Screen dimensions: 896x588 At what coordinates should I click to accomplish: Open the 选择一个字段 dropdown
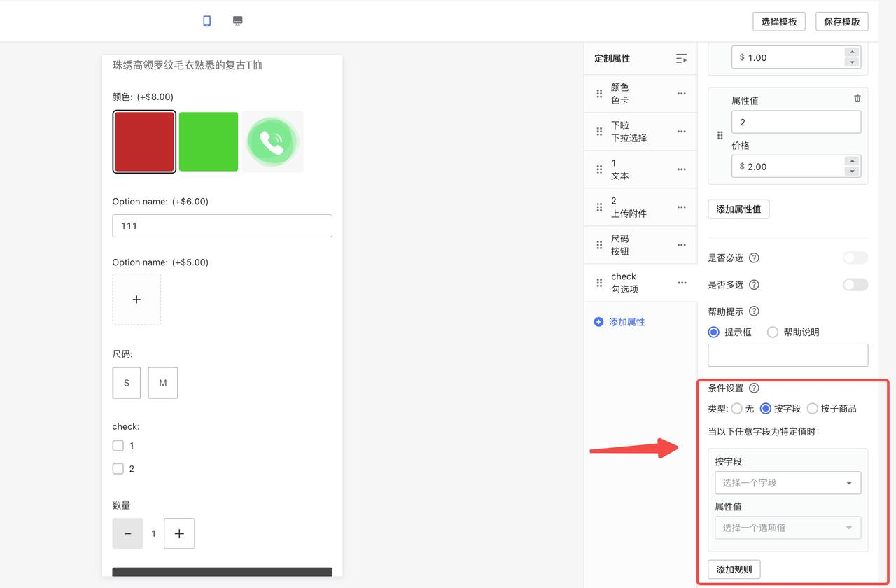point(788,483)
